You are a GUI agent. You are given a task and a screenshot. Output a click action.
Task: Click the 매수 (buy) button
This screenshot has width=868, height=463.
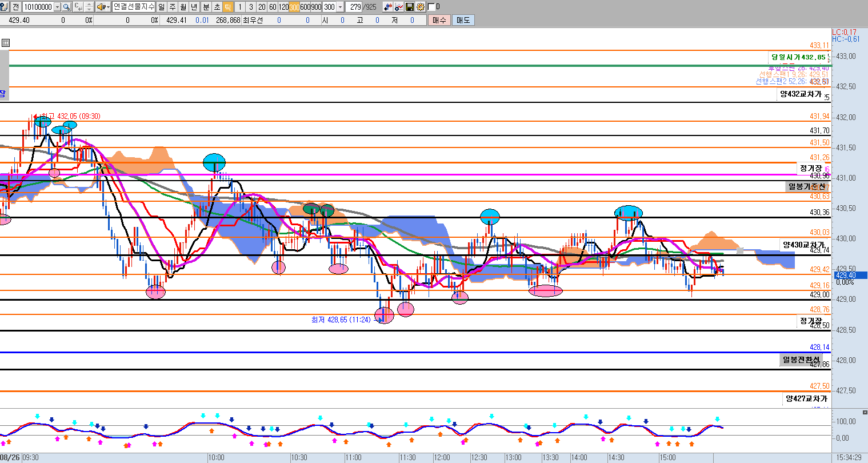pyautogui.click(x=439, y=20)
